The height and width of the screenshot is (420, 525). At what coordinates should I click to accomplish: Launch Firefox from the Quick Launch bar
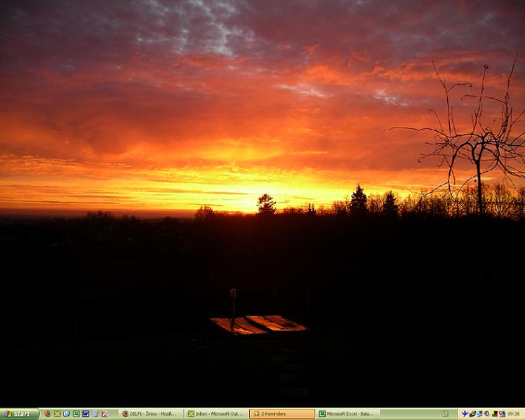pyautogui.click(x=48, y=414)
